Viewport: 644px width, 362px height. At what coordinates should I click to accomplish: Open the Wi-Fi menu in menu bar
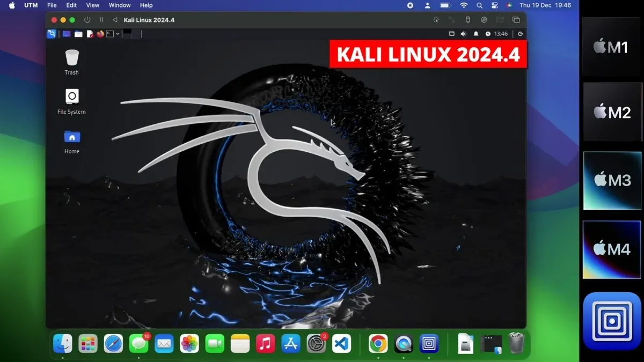(x=464, y=5)
